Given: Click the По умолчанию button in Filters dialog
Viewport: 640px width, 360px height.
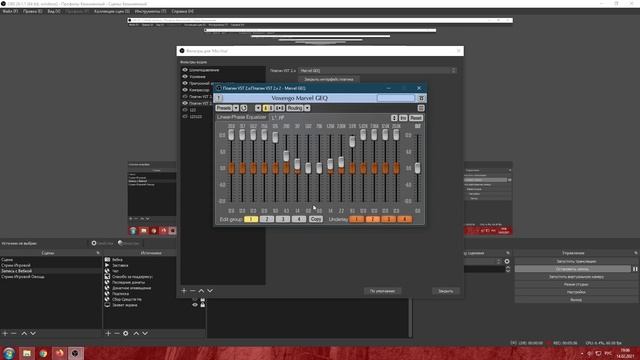Looking at the screenshot, I should (x=382, y=291).
